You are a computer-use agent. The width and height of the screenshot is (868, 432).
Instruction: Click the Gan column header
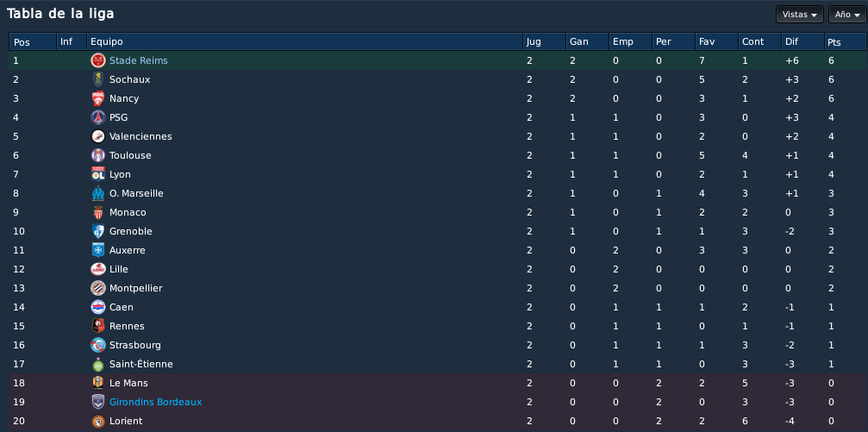pyautogui.click(x=587, y=42)
